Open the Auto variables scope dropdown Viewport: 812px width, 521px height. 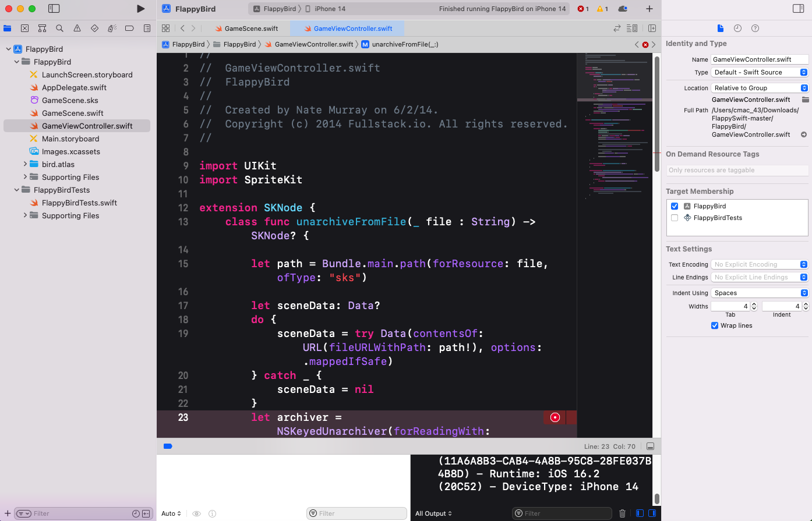pos(171,513)
